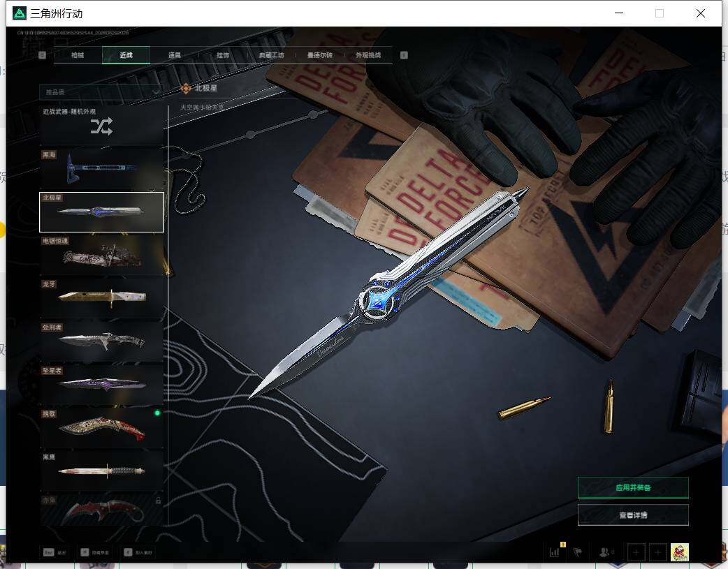Click the first empty teammate plus slot
The height and width of the screenshot is (569, 728).
point(636,552)
